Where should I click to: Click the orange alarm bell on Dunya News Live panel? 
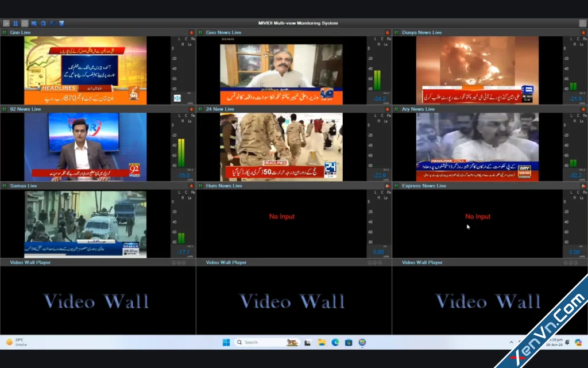tap(583, 33)
